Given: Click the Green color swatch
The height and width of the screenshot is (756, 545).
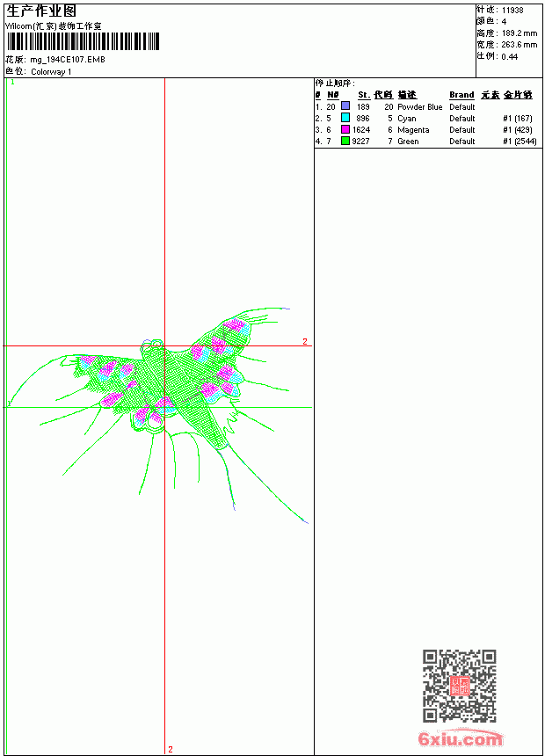Looking at the screenshot, I should [x=345, y=141].
